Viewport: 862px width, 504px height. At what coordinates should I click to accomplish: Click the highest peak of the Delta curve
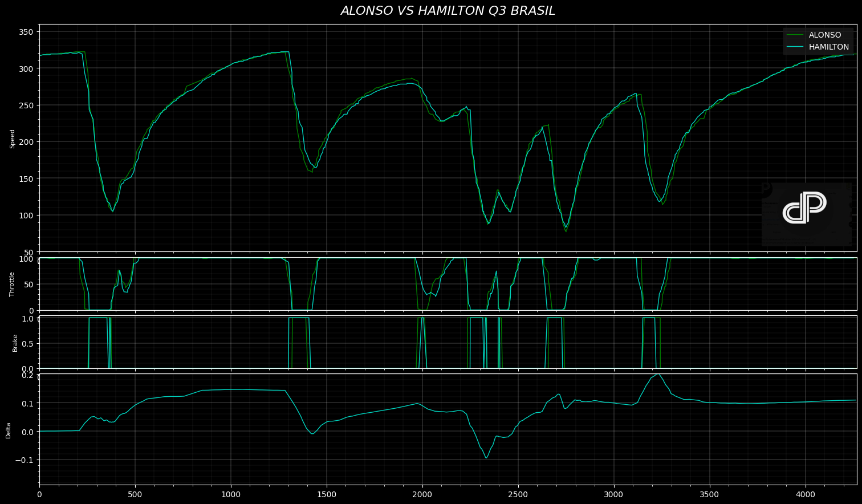coord(658,375)
